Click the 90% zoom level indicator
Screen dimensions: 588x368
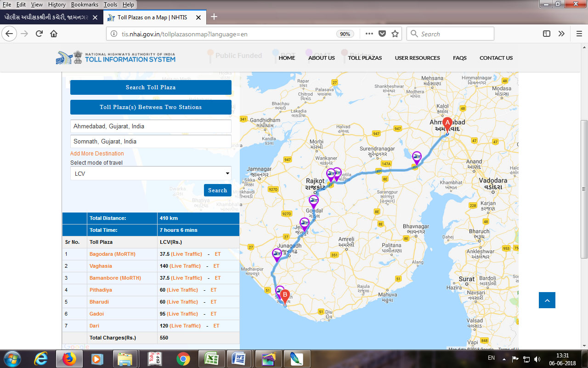click(345, 34)
